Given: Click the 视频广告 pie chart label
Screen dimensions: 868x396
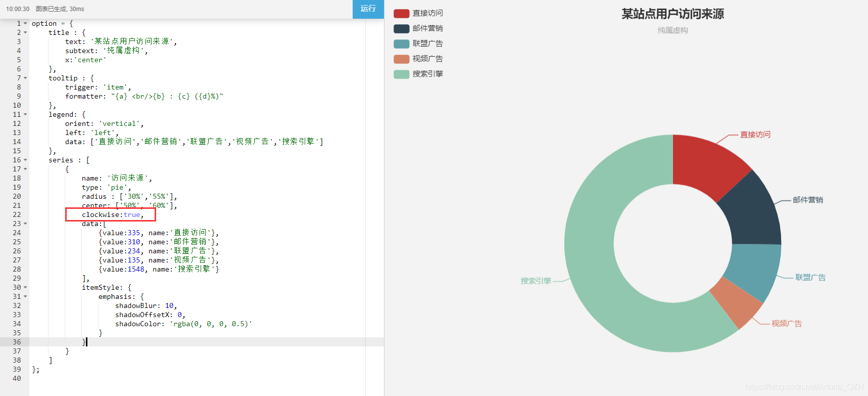Looking at the screenshot, I should click(x=787, y=323).
